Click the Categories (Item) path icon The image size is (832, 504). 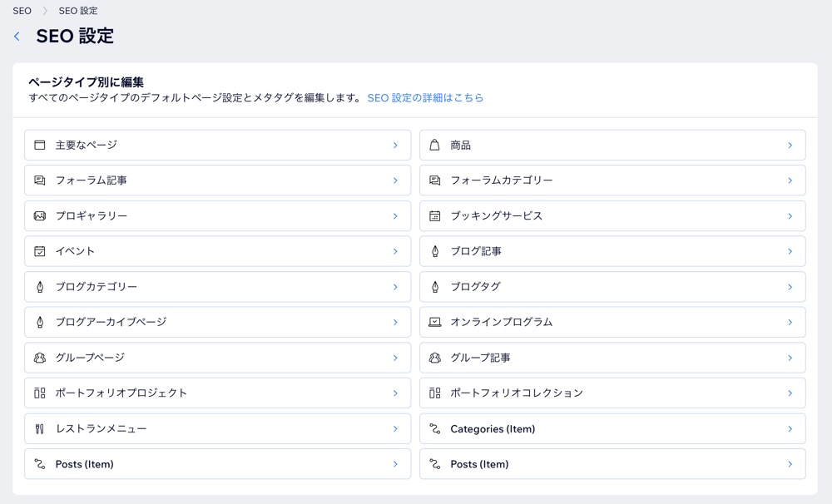click(x=434, y=428)
